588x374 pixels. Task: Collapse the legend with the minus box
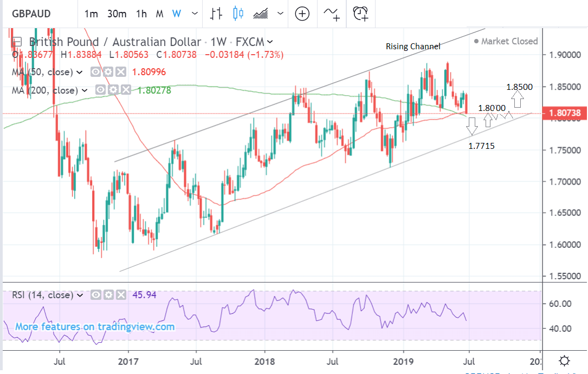click(x=17, y=42)
